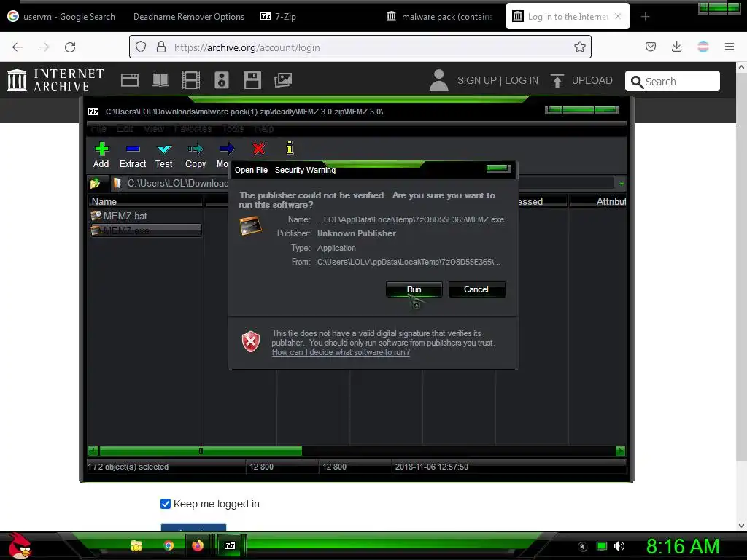The image size is (747, 560).
Task: Open the Texts book icon in Archive nav
Action: pyautogui.click(x=160, y=80)
